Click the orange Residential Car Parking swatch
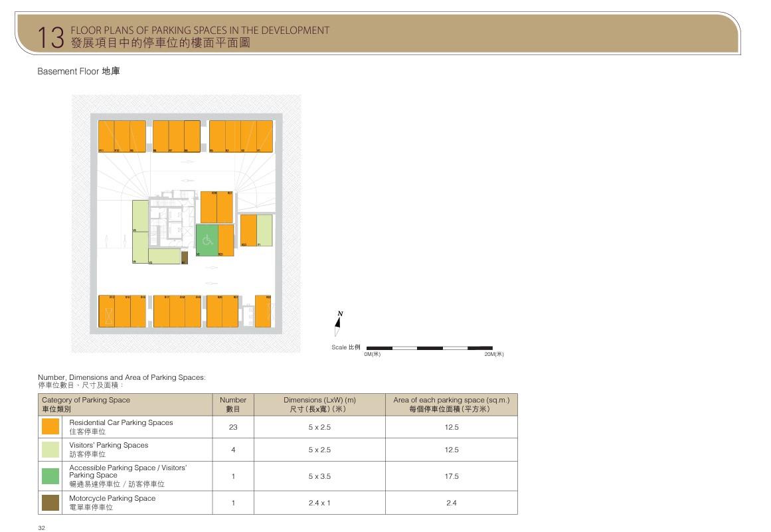Screen dimensions: 771x532 (50, 427)
